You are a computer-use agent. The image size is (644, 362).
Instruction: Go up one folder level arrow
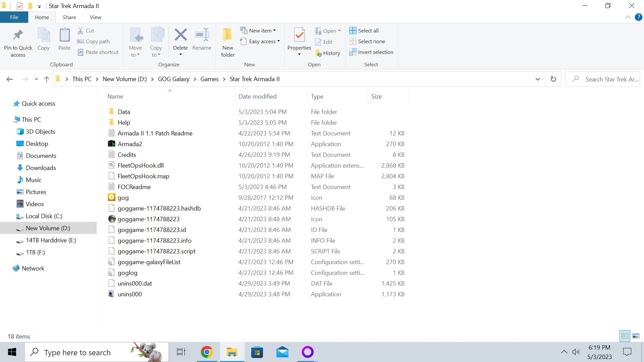(47, 79)
